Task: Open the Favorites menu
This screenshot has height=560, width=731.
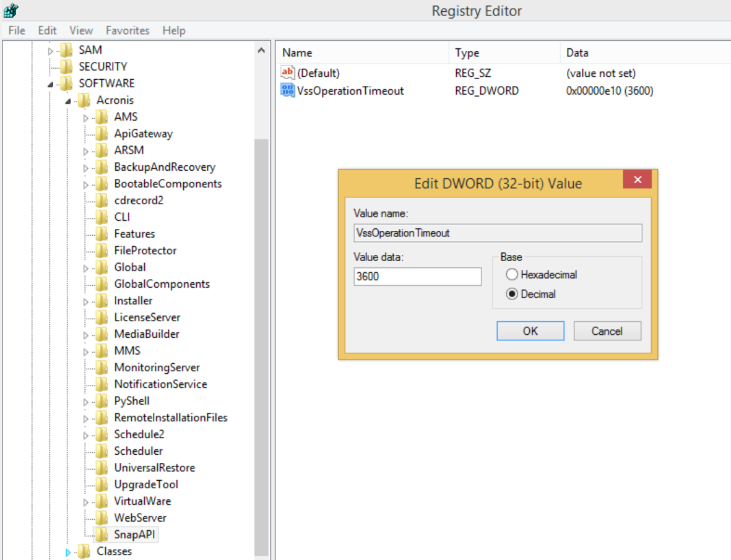Action: [128, 30]
